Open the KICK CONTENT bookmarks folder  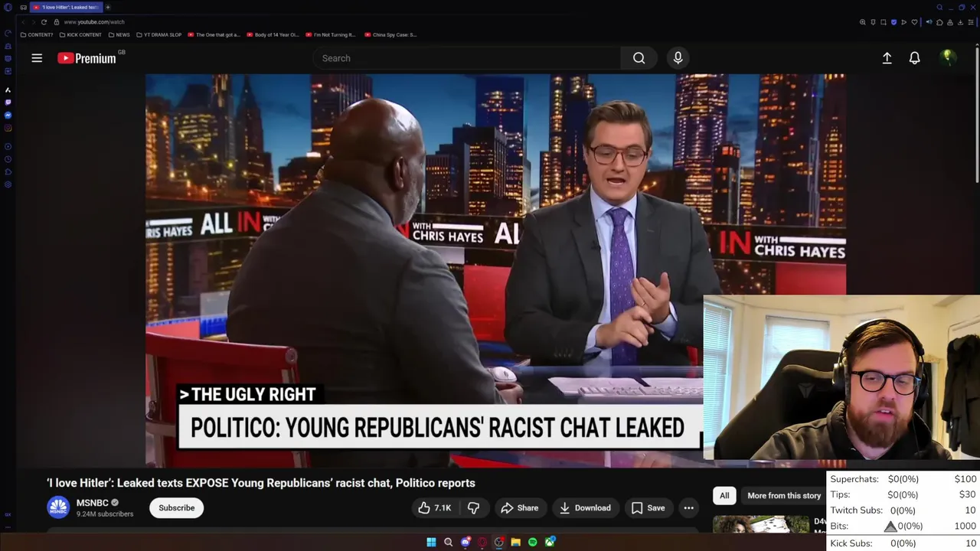click(80, 34)
